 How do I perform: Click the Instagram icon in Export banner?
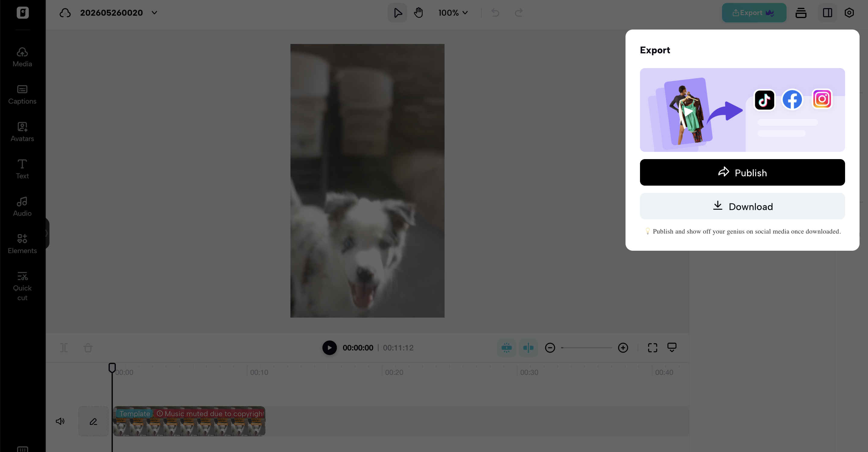pos(822,99)
